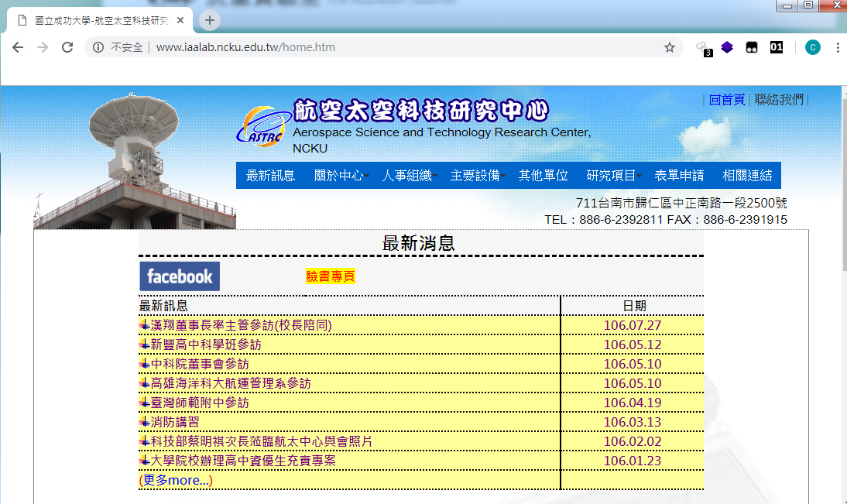Click the arrow icon beside 消防講習
847x504 pixels.
coord(144,422)
